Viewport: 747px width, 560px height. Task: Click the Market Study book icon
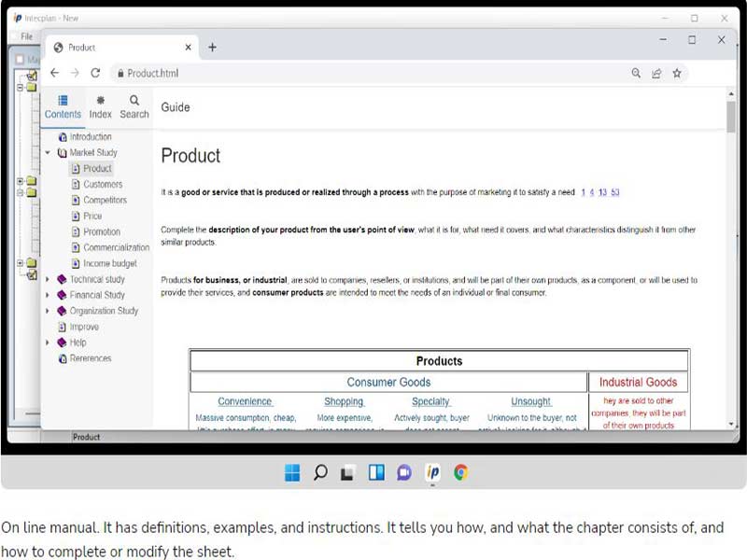pyautogui.click(x=62, y=152)
